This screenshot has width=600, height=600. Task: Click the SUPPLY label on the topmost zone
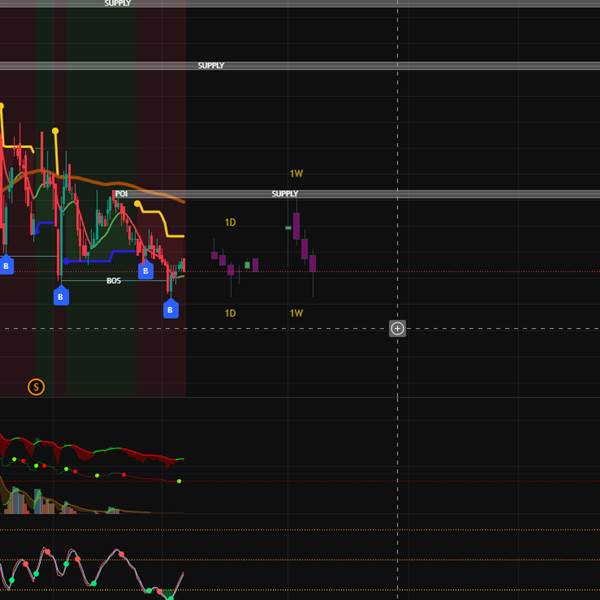118,3
